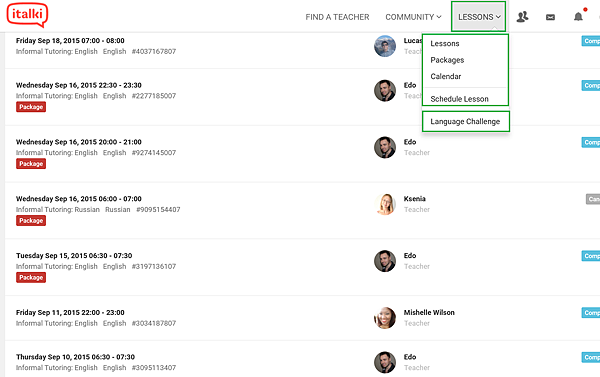600x377 pixels.
Task: Expand the COMMUNITY dropdown menu
Action: pos(413,17)
